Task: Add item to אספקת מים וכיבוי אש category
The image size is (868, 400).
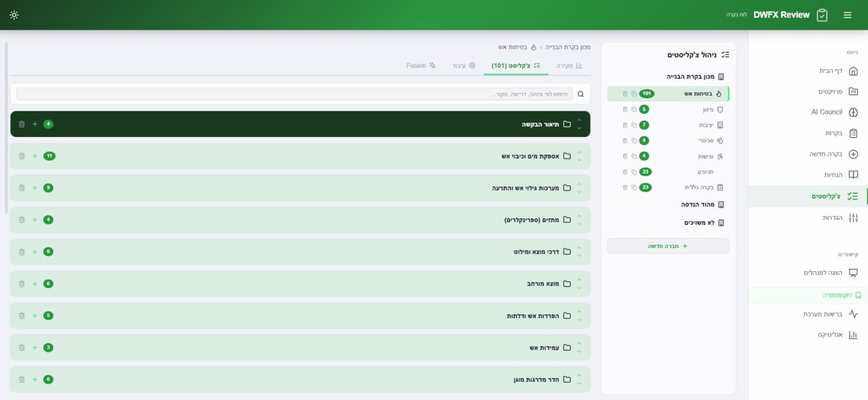Action: [35, 156]
